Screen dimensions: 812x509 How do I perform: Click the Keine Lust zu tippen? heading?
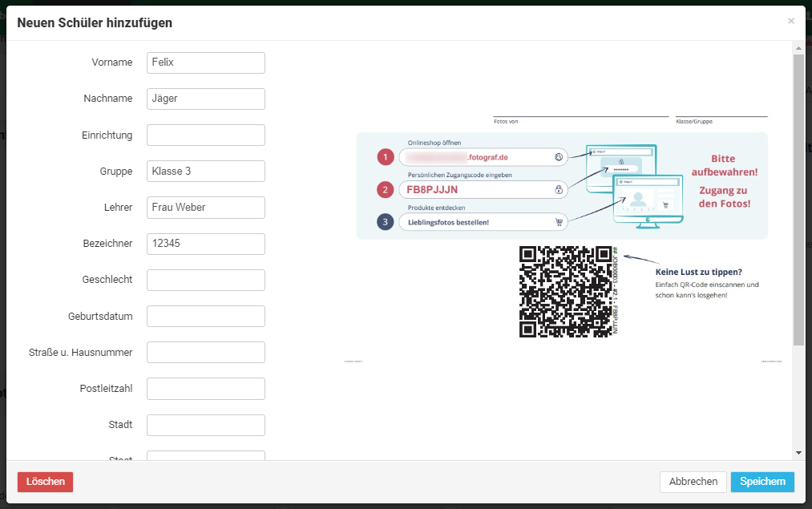click(x=699, y=272)
